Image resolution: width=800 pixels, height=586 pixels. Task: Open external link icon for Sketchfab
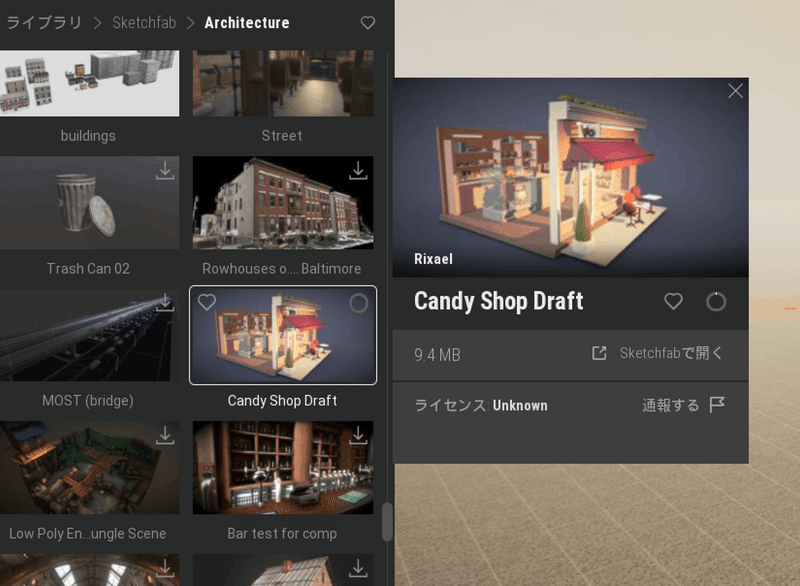pos(599,353)
